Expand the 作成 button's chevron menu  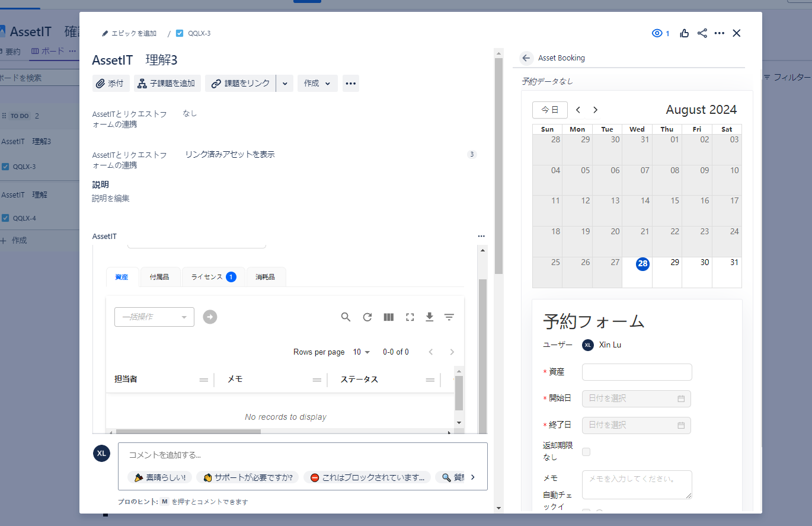tap(328, 83)
